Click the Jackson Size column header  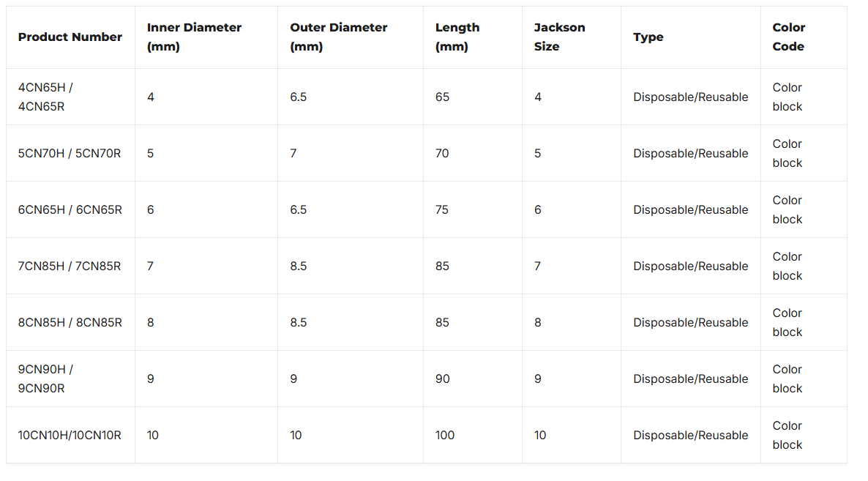[x=559, y=37]
